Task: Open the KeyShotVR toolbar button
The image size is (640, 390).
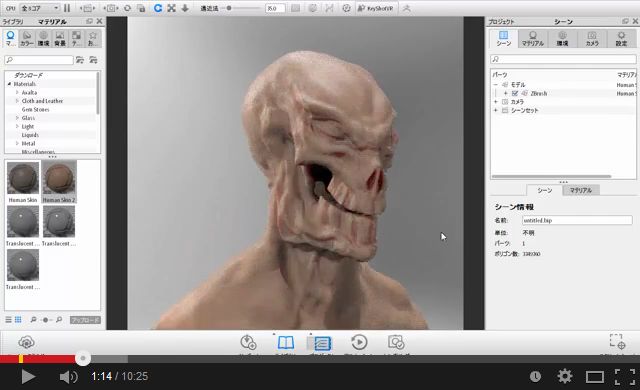Action: point(375,8)
